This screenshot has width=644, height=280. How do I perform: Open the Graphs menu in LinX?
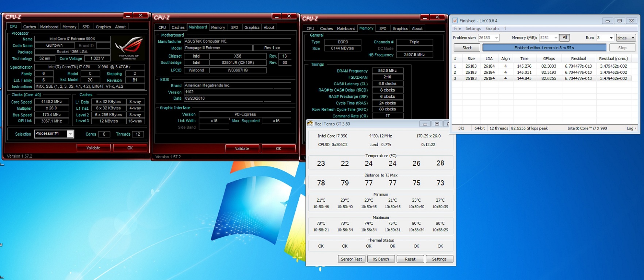492,28
